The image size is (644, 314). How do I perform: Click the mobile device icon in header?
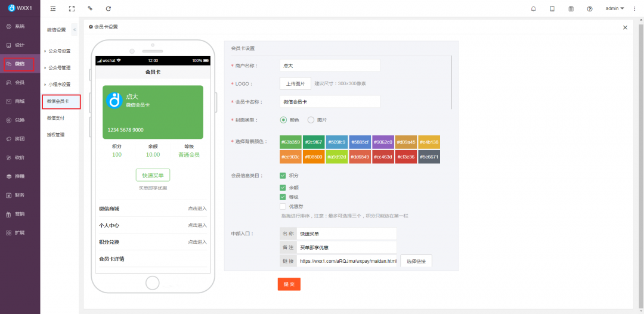(552, 9)
